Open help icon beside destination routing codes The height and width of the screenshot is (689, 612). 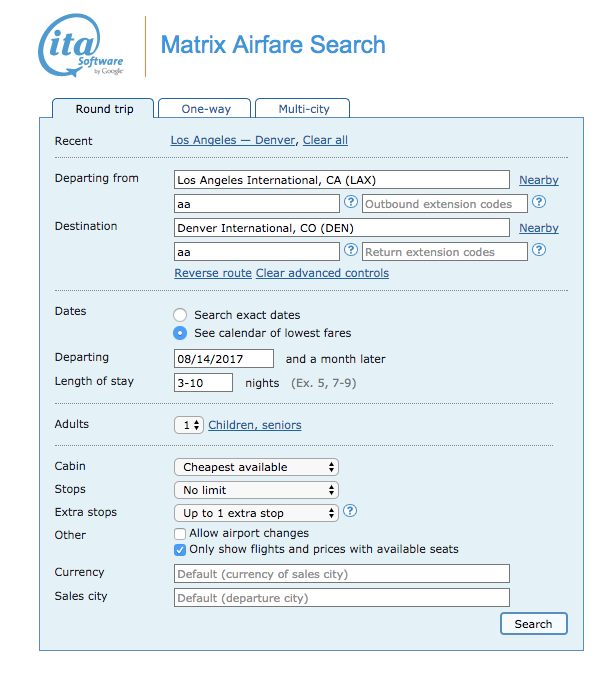351,250
